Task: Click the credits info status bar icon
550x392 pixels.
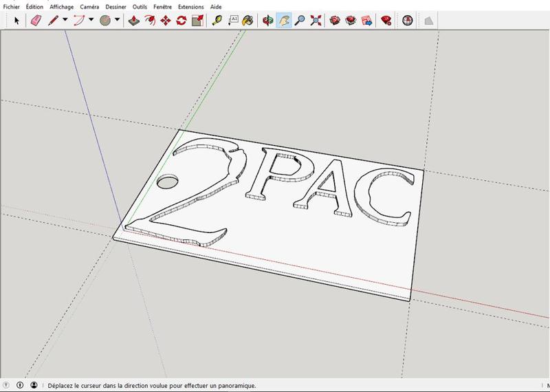Action: (20, 385)
